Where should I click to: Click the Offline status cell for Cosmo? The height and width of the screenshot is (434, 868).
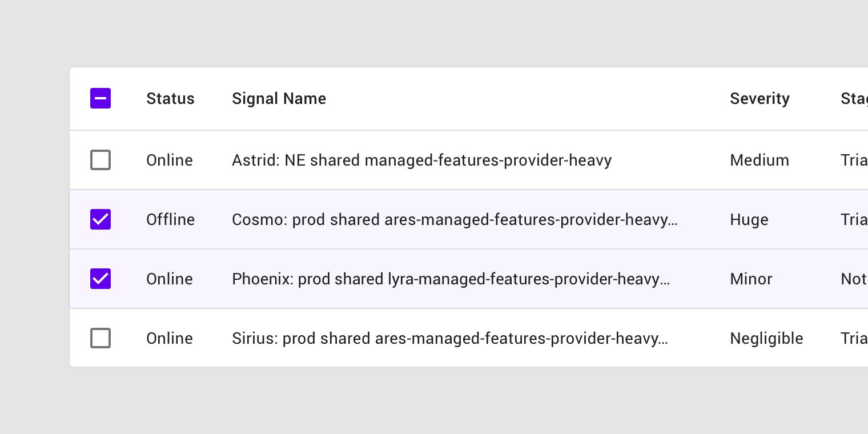pyautogui.click(x=170, y=220)
